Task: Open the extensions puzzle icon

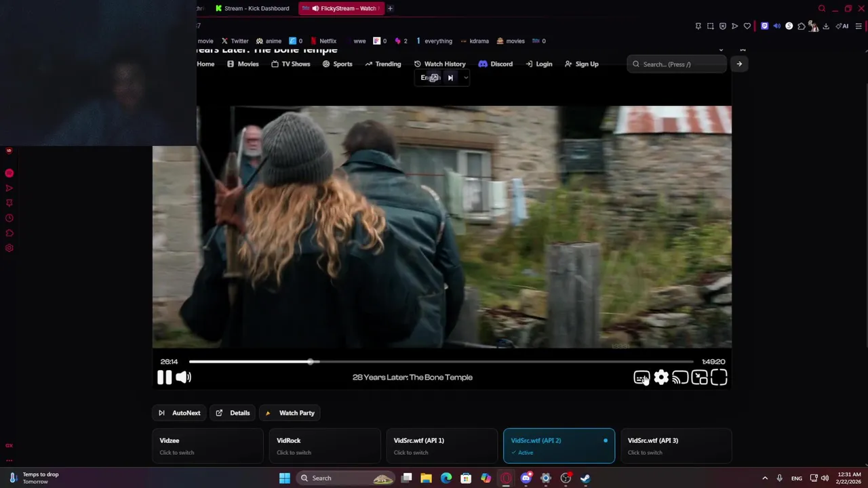Action: point(801,26)
